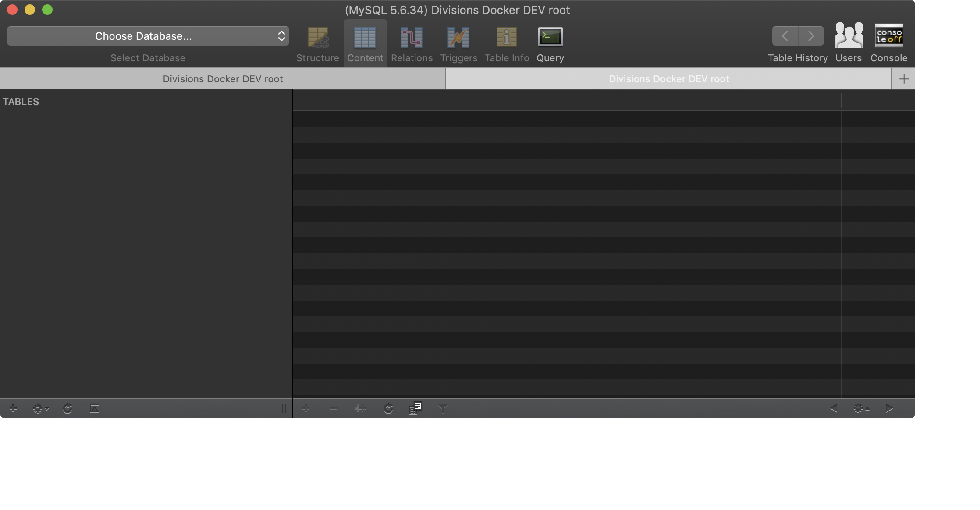Delete the selected row
This screenshot has width=980, height=510.
(x=333, y=408)
